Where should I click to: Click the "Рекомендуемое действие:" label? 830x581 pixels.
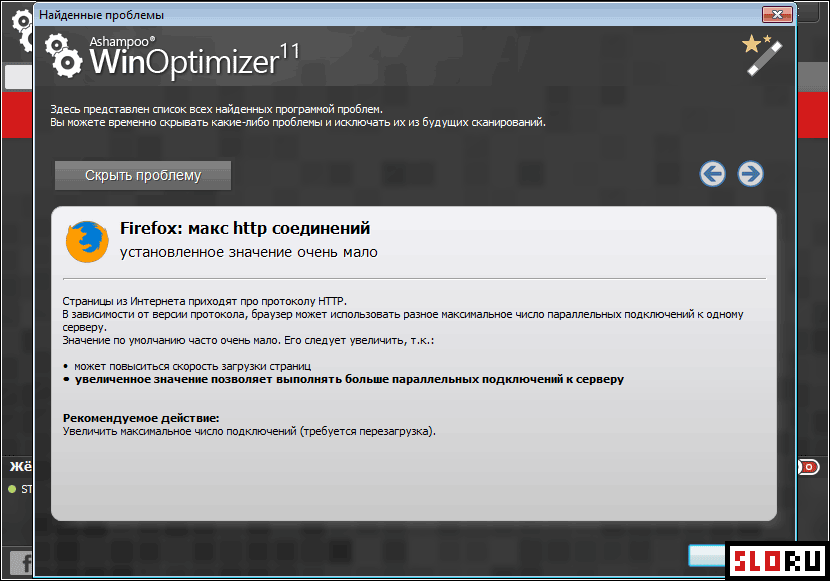point(141,418)
